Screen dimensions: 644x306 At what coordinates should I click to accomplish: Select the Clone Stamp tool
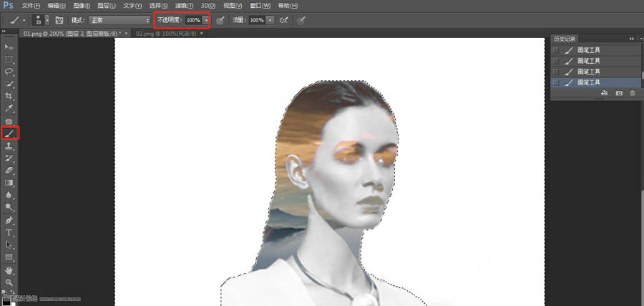9,145
